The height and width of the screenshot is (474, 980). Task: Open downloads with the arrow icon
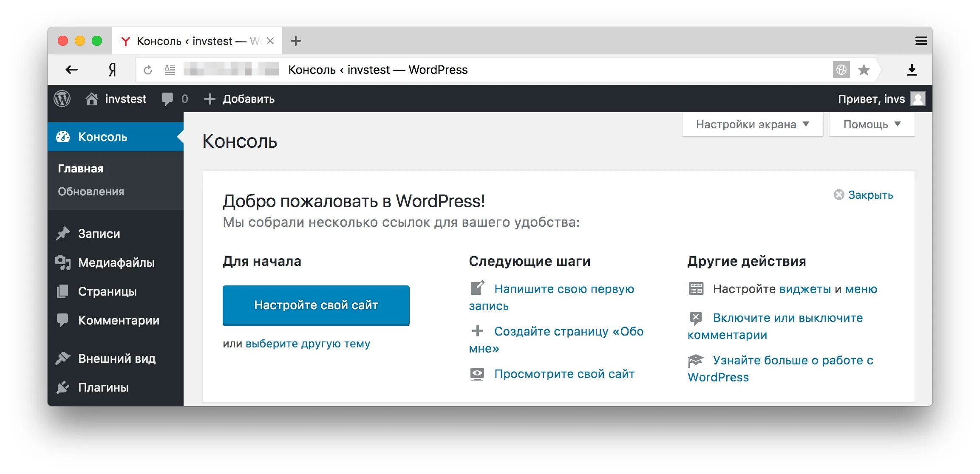(x=912, y=70)
